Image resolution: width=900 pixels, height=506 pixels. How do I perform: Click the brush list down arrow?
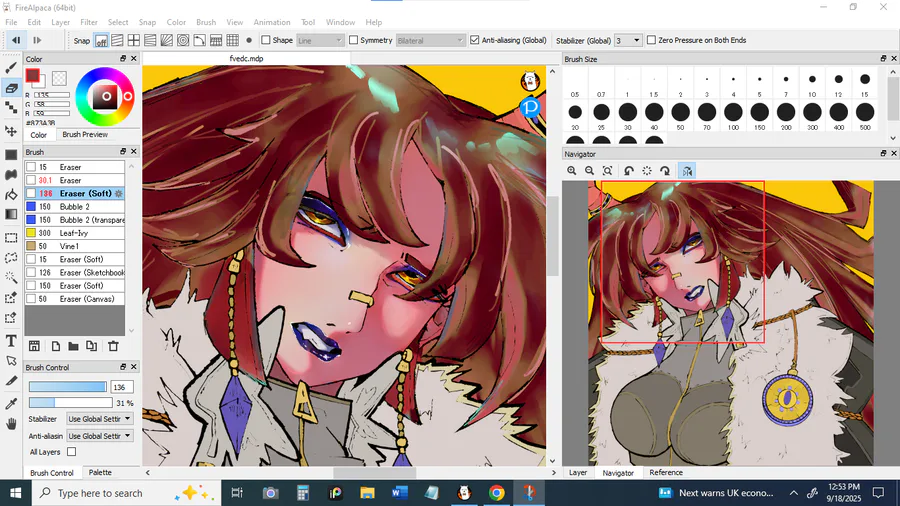click(131, 330)
